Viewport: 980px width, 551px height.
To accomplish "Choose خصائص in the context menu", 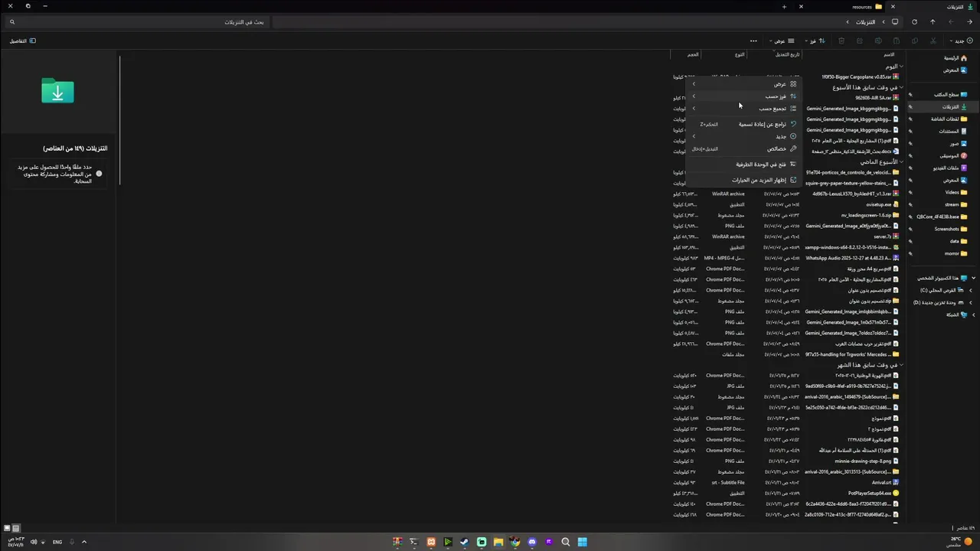I will [744, 148].
